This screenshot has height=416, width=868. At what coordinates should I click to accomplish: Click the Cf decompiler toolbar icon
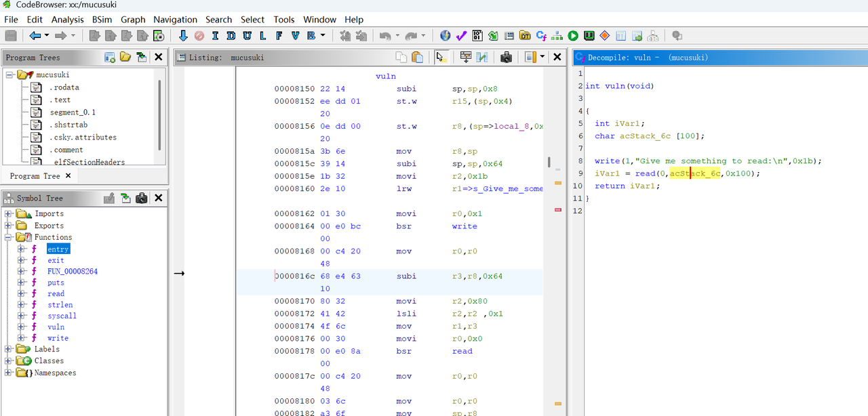[x=541, y=36]
